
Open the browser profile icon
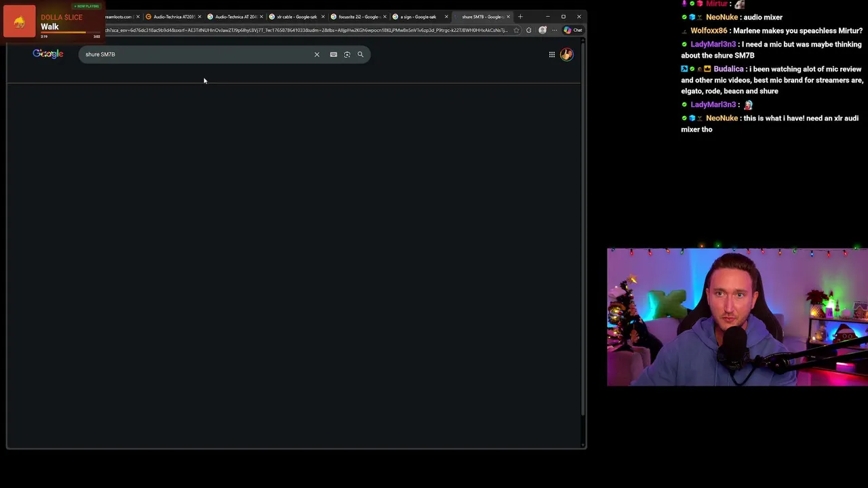tap(542, 30)
